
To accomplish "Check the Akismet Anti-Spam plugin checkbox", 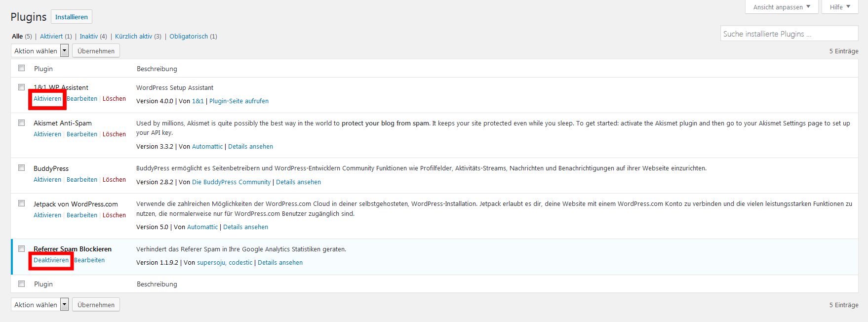I will click(22, 123).
